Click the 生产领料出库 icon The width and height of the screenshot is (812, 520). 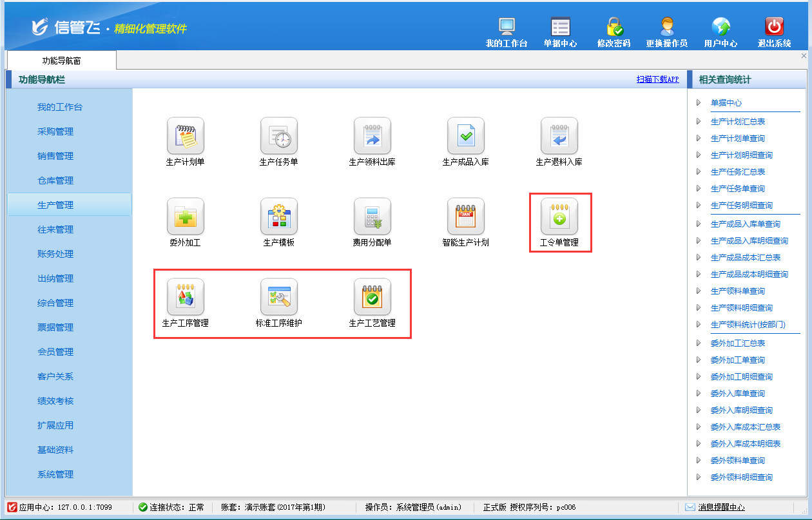pyautogui.click(x=372, y=136)
